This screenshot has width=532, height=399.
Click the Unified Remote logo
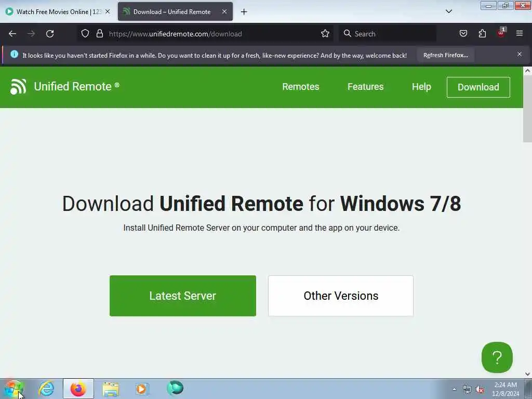(18, 87)
